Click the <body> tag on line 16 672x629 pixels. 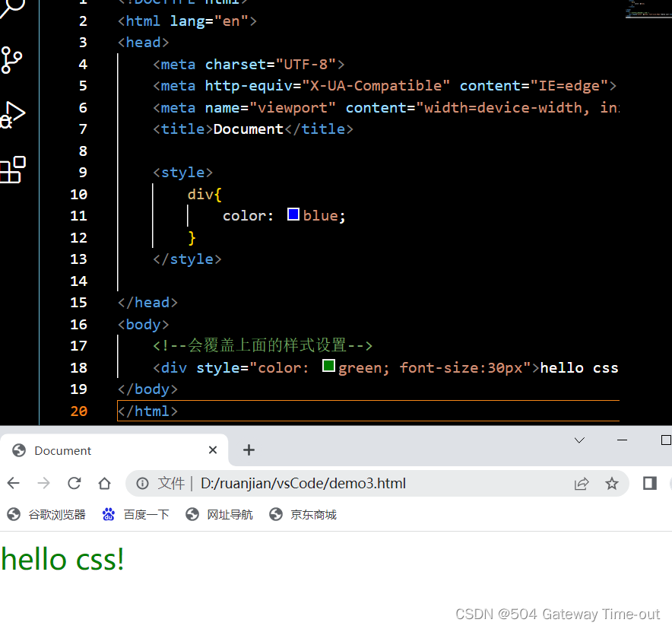(143, 324)
